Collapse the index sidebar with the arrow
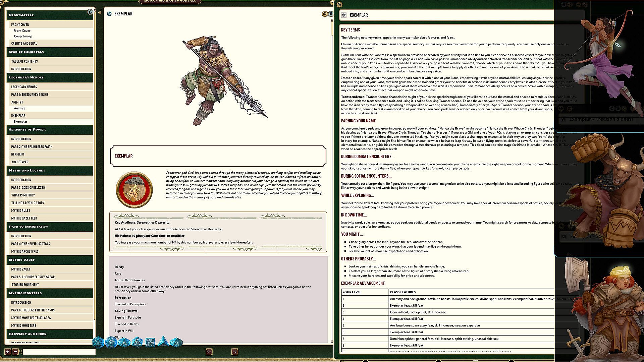The image size is (644, 362). (x=100, y=12)
